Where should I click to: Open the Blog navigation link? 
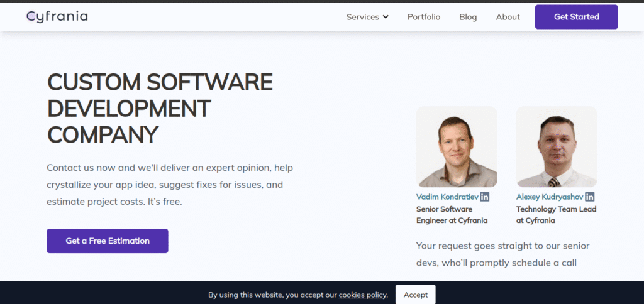[x=468, y=17]
